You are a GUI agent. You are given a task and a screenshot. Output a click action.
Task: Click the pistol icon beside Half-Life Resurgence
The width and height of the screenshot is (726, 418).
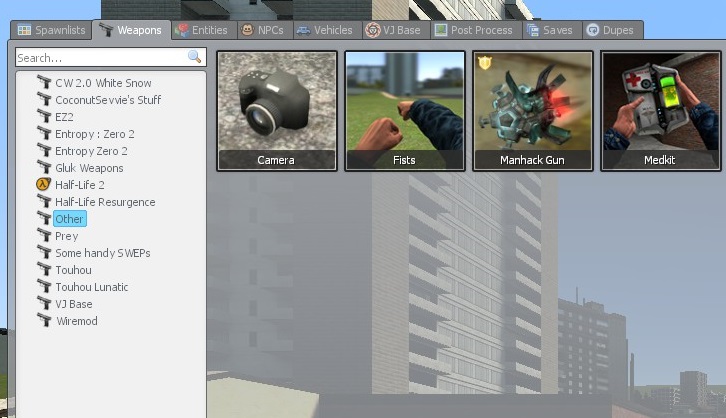(44, 201)
